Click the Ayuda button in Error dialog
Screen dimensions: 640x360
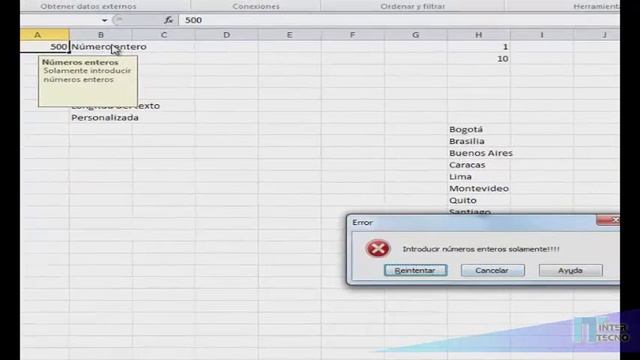(571, 270)
